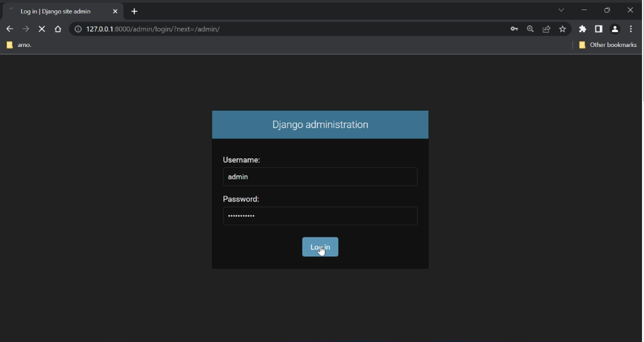
Task: Go back to the previous page
Action: click(10, 29)
